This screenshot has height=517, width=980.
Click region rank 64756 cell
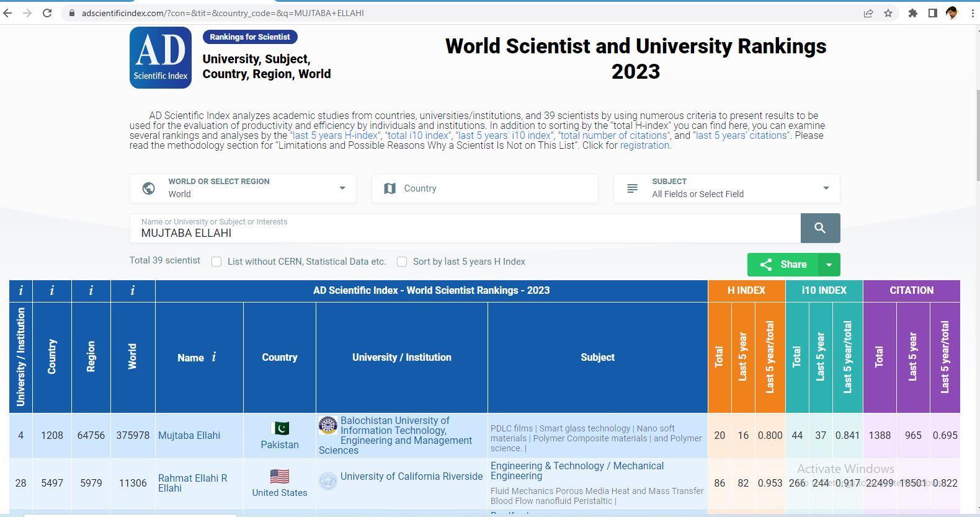coord(91,436)
